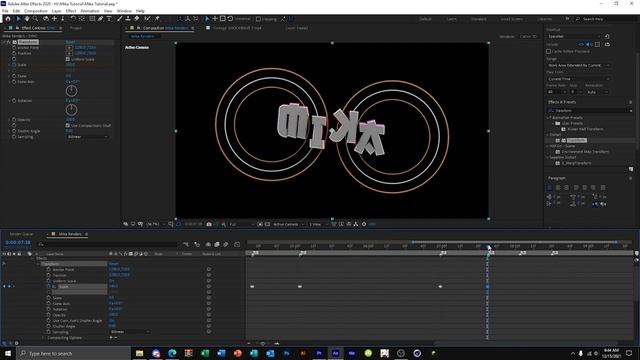Toggle Uniform Scale checkbox in Effect Controls
This screenshot has width=640, height=360.
[x=68, y=59]
